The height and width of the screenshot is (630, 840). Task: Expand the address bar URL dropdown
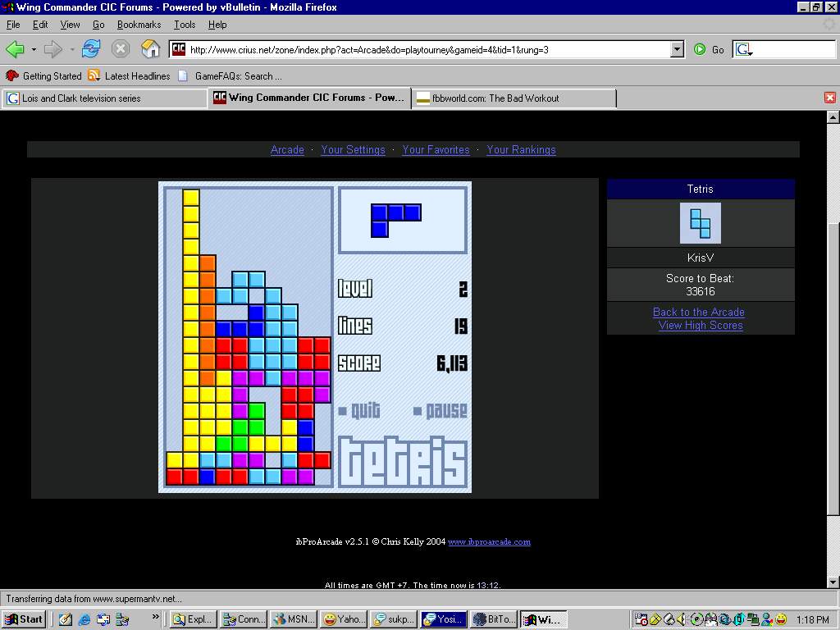677,50
